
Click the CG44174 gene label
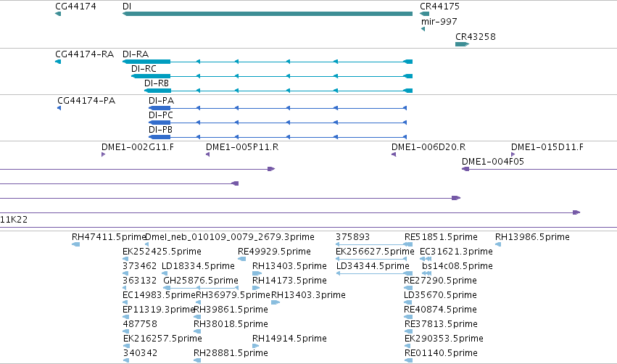(x=75, y=7)
